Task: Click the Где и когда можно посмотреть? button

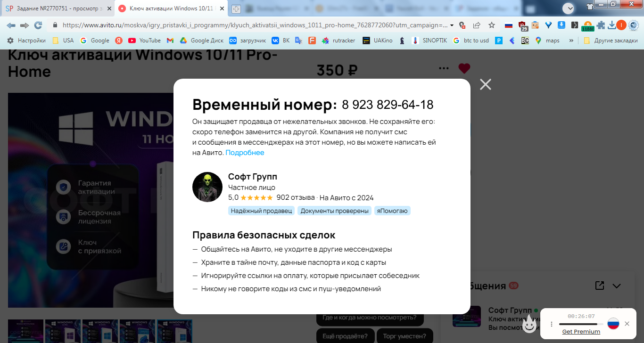Action: pos(370,317)
